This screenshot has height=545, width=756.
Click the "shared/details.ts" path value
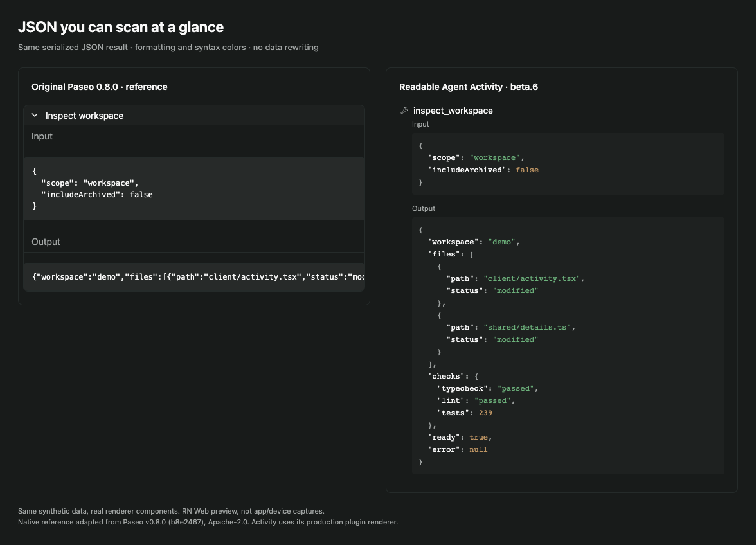(527, 327)
